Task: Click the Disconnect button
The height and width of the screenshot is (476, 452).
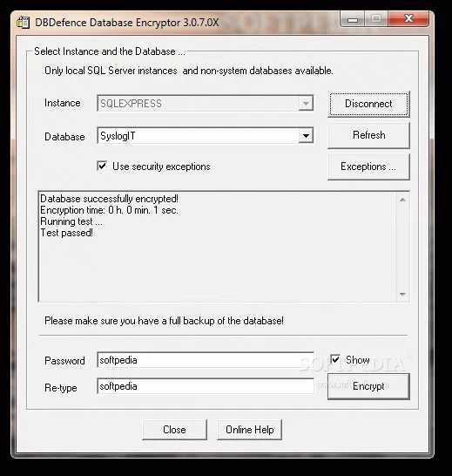Action: [368, 104]
